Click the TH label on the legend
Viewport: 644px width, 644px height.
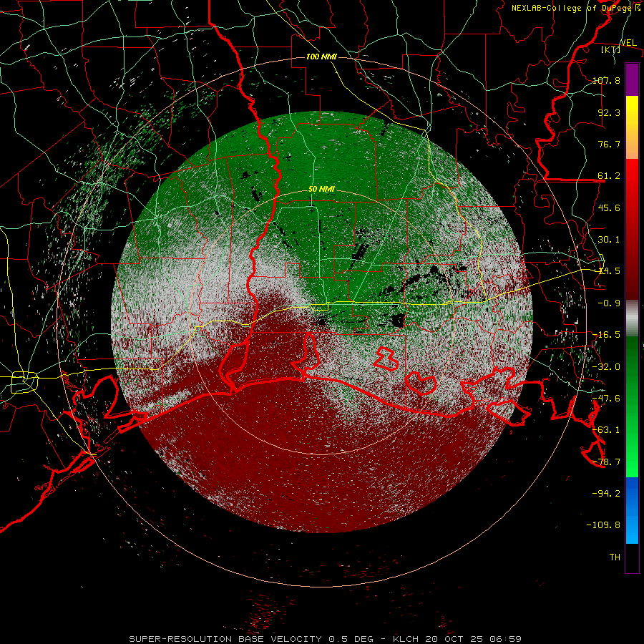click(x=615, y=557)
